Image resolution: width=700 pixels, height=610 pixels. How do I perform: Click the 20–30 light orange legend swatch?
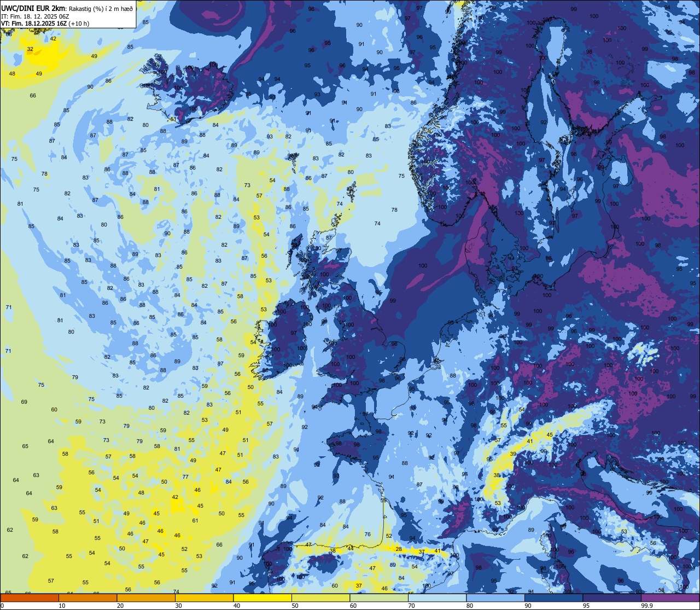pyautogui.click(x=146, y=597)
